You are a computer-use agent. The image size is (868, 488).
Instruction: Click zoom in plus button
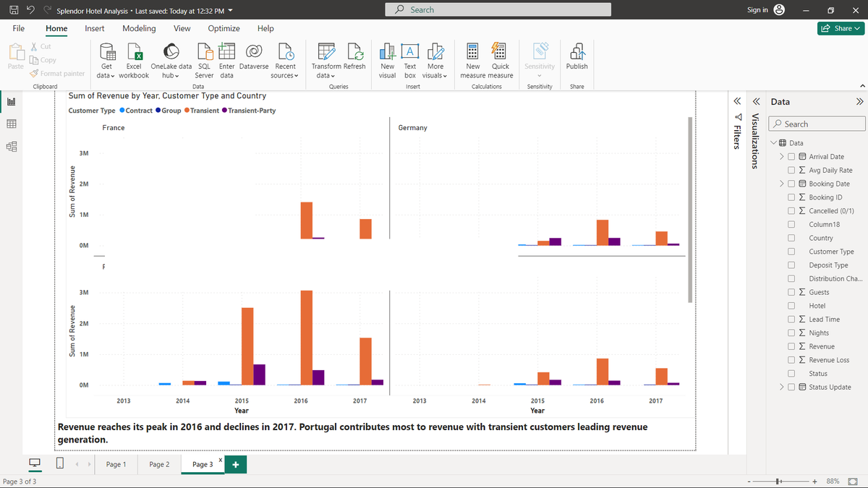(814, 481)
